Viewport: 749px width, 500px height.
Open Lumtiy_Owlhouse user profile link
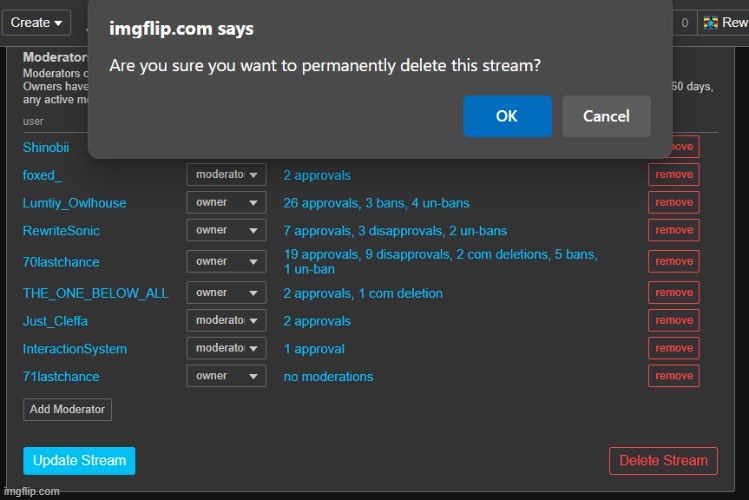[75, 203]
